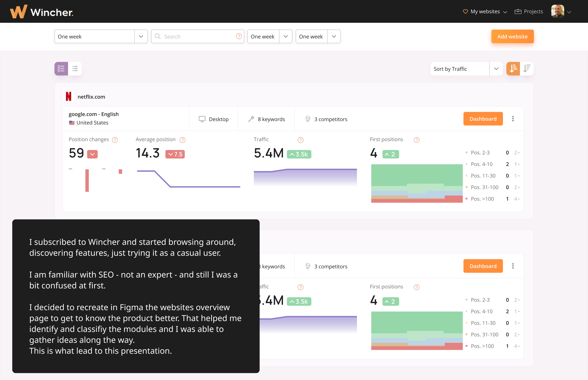Open netflix.com card three-dot options menu

coord(513,119)
